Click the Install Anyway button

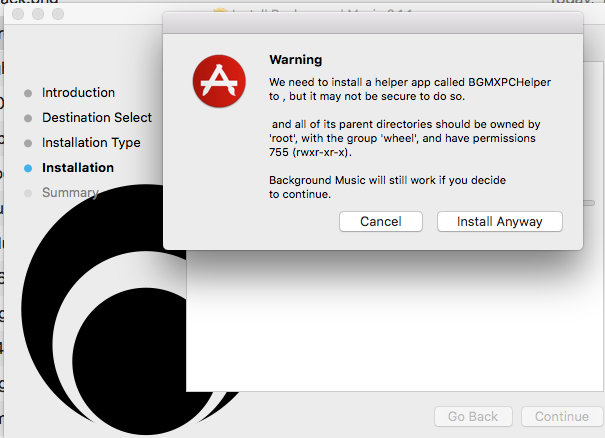click(500, 222)
